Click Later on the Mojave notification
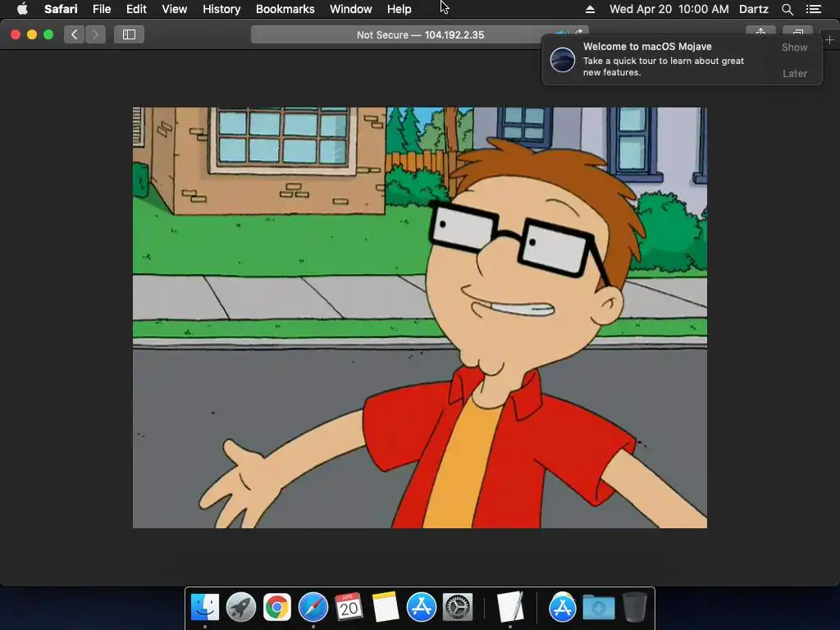Screen dimensions: 840x630 pyautogui.click(x=794, y=73)
